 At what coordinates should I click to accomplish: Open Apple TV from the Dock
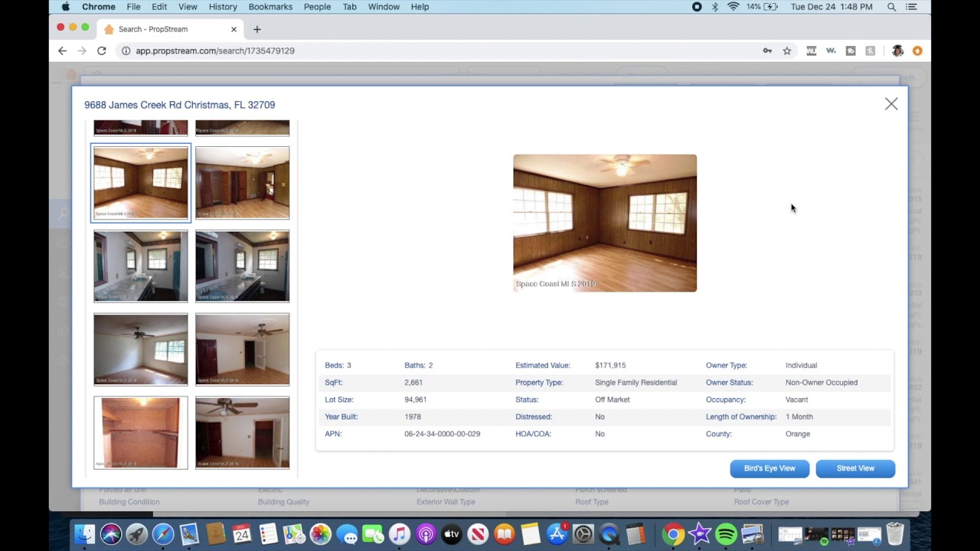[x=452, y=533]
